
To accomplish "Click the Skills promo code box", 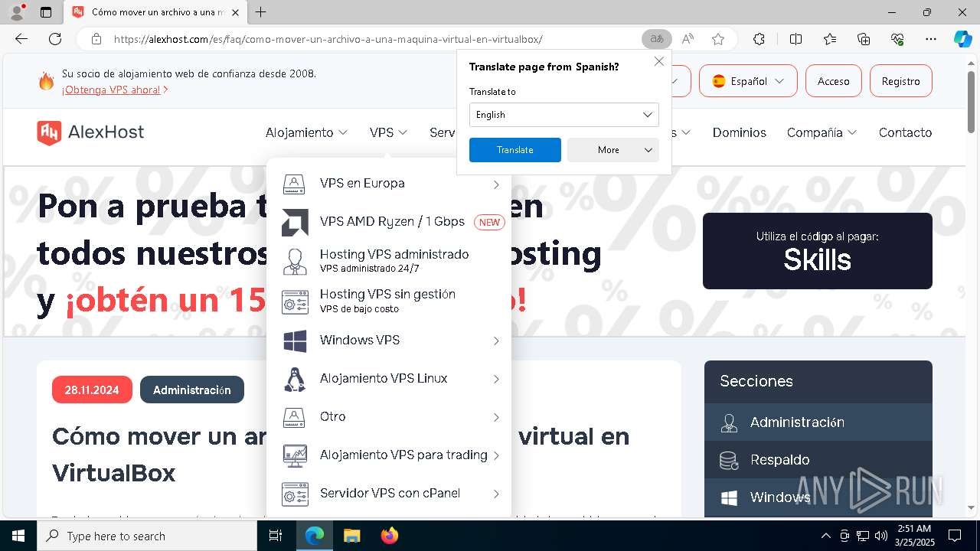I will 817,251.
